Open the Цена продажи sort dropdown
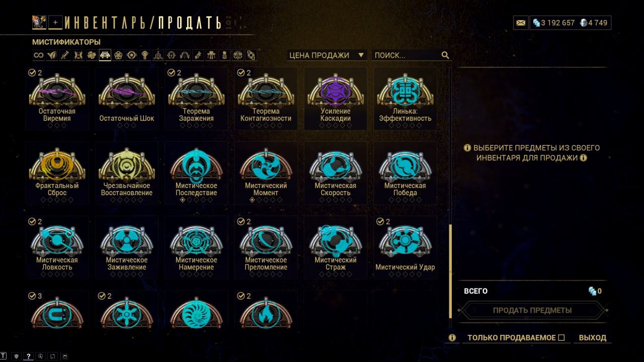644x362 pixels. click(x=327, y=55)
